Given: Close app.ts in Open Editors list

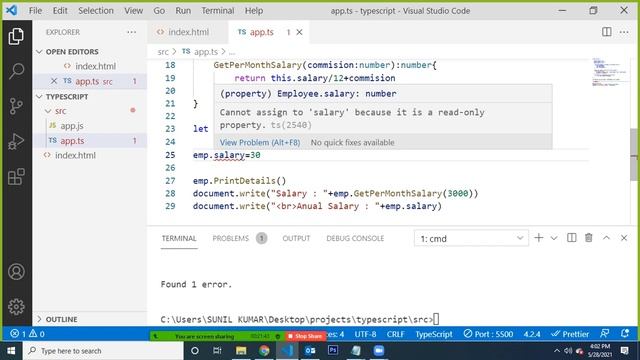Looking at the screenshot, I should point(54,81).
